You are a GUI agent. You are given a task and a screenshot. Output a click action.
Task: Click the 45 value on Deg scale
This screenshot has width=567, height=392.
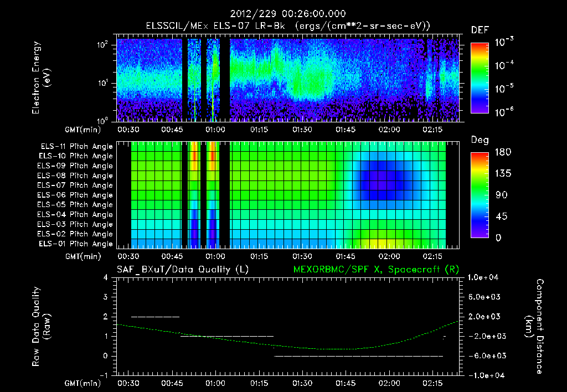(502, 216)
